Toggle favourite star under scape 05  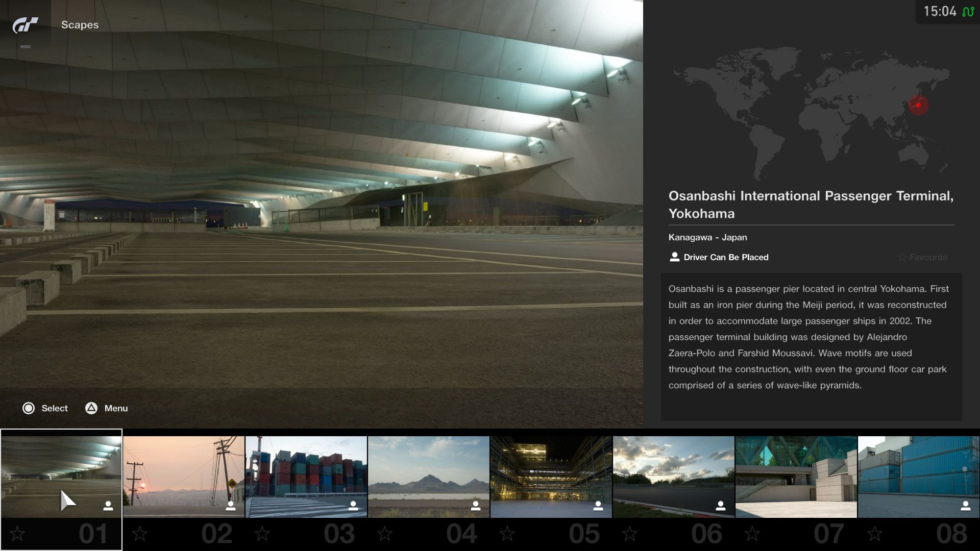pos(507,534)
